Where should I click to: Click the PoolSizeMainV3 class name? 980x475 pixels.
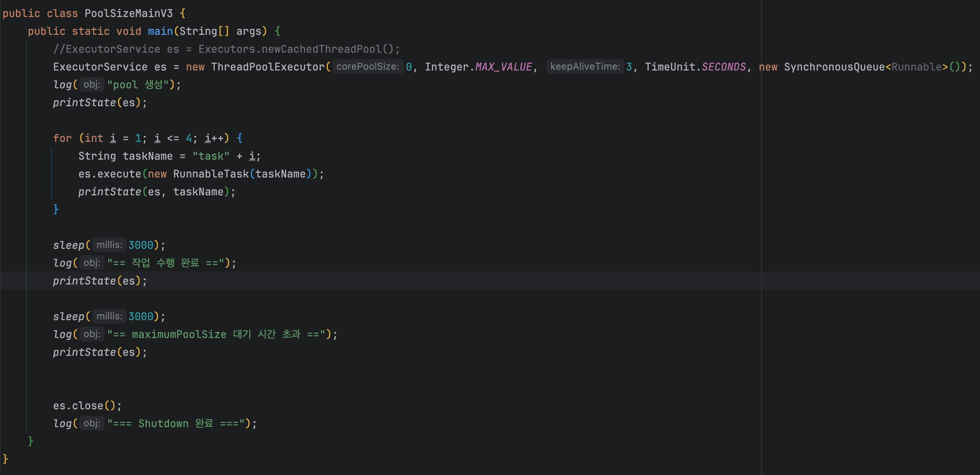click(128, 13)
